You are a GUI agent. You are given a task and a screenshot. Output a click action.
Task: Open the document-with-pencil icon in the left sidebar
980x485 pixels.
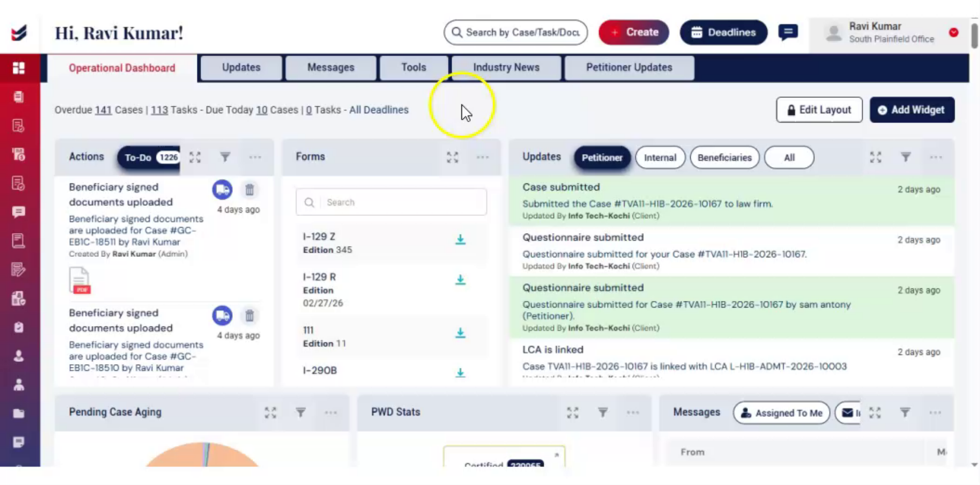(x=19, y=270)
